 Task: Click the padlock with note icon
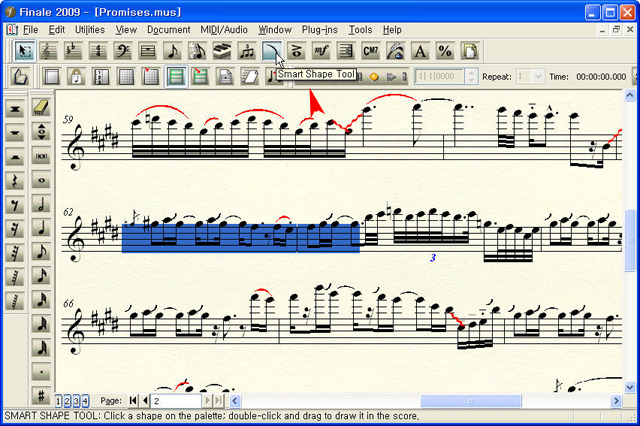pos(76,76)
